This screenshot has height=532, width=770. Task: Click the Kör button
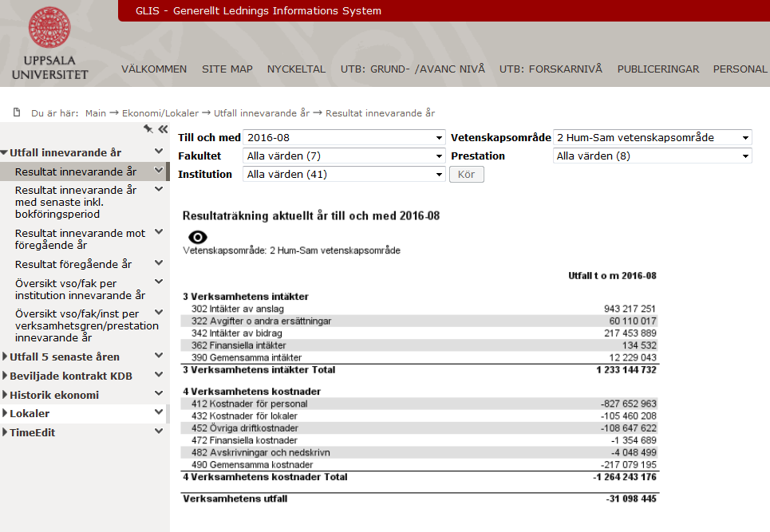[467, 174]
